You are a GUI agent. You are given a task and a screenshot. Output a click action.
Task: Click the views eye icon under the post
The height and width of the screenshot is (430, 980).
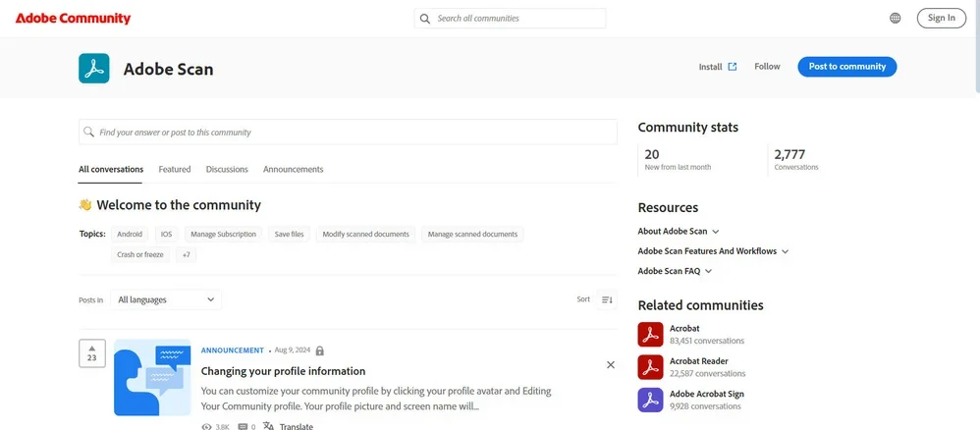(x=207, y=427)
